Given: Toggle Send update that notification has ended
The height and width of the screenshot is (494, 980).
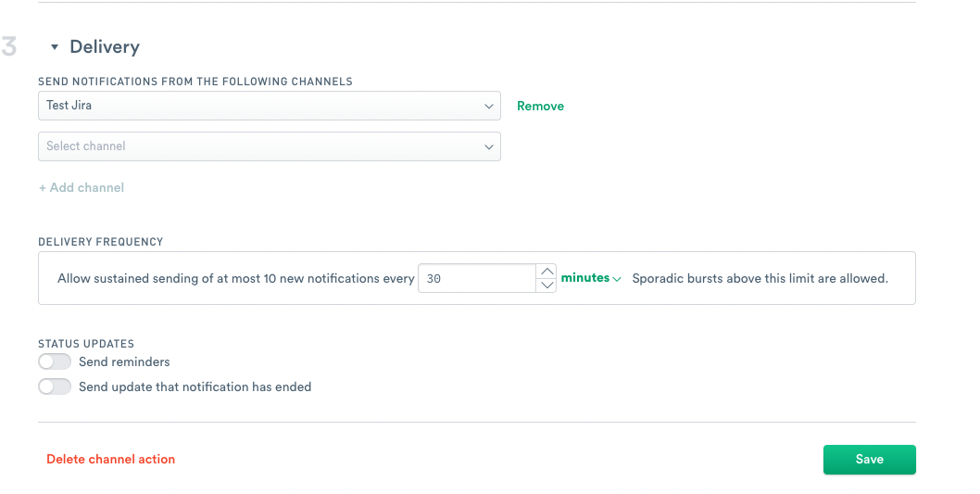Looking at the screenshot, I should click(x=55, y=387).
